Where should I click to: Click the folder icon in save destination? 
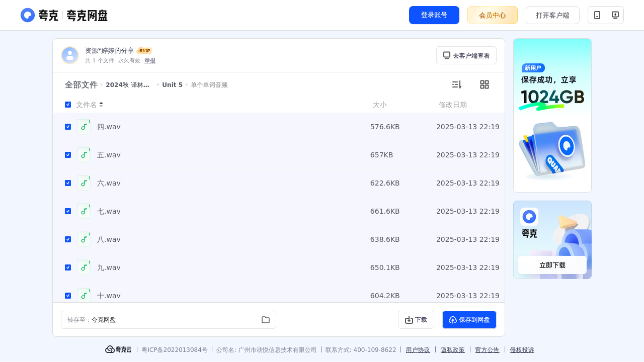click(266, 320)
